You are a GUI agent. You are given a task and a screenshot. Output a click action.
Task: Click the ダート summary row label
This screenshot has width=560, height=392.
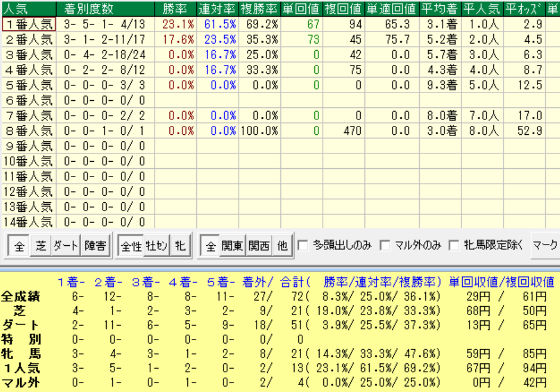pos(20,325)
